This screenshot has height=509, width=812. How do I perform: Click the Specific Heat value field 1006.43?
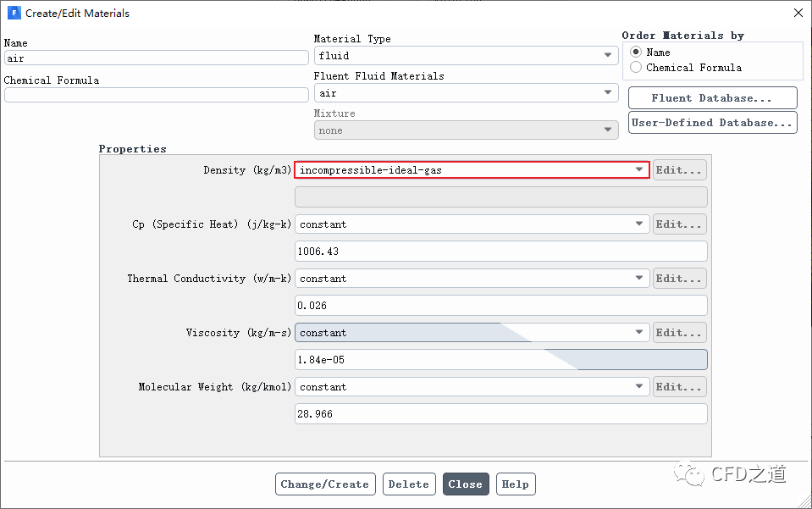point(500,252)
